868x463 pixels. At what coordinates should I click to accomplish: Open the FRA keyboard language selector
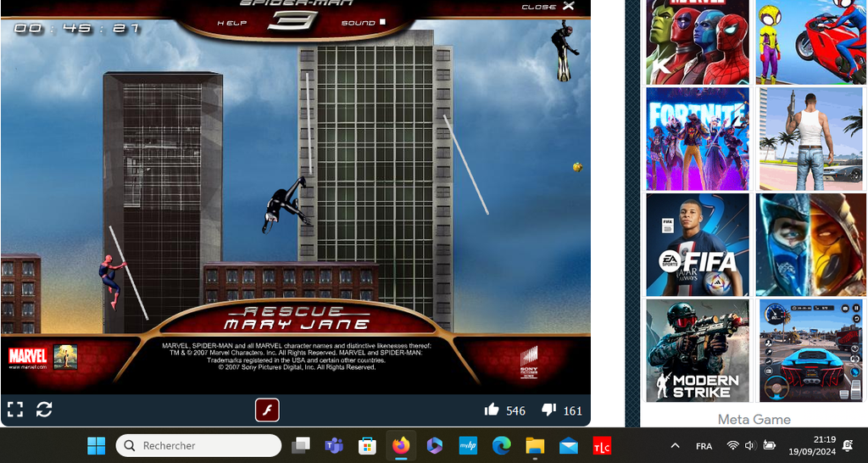pyautogui.click(x=704, y=446)
